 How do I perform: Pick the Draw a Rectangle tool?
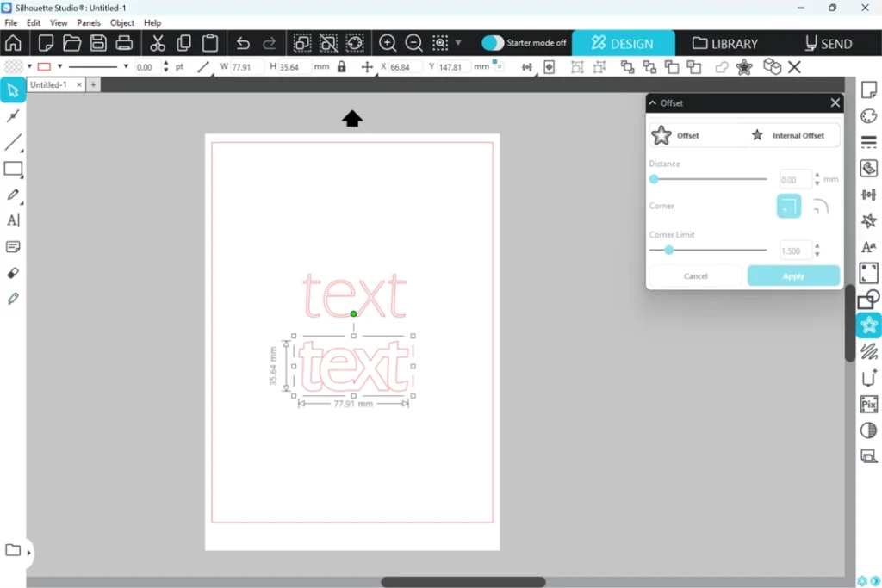[13, 169]
